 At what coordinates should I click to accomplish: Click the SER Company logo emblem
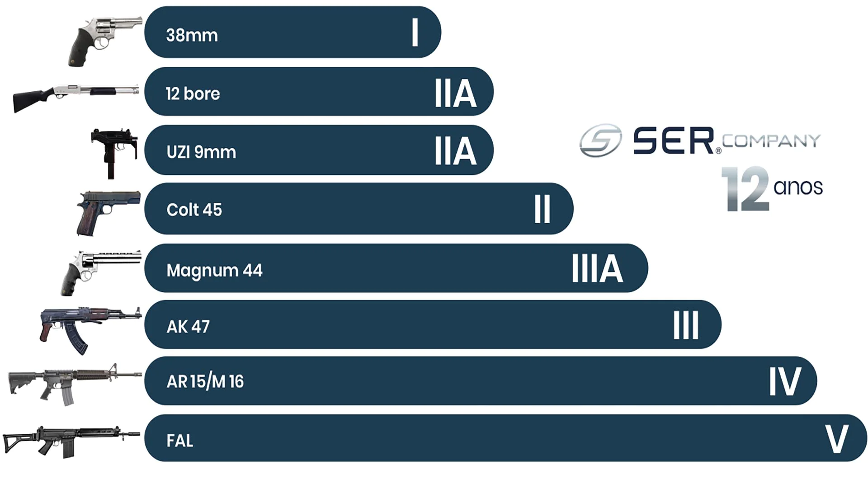click(x=600, y=141)
